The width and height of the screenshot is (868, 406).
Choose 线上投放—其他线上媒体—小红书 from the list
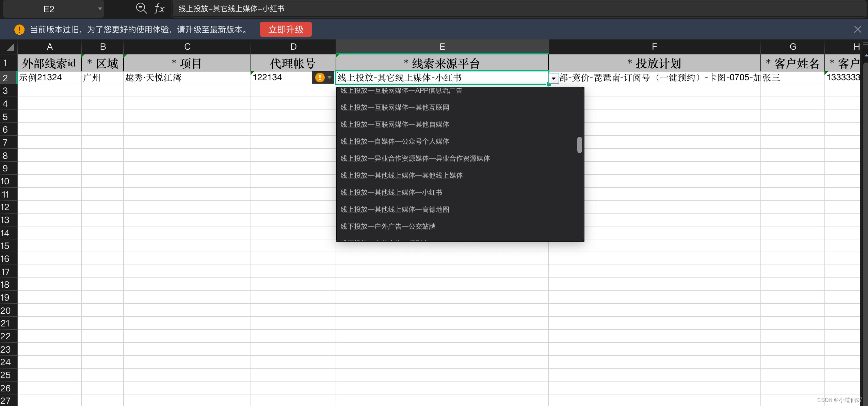pyautogui.click(x=391, y=192)
